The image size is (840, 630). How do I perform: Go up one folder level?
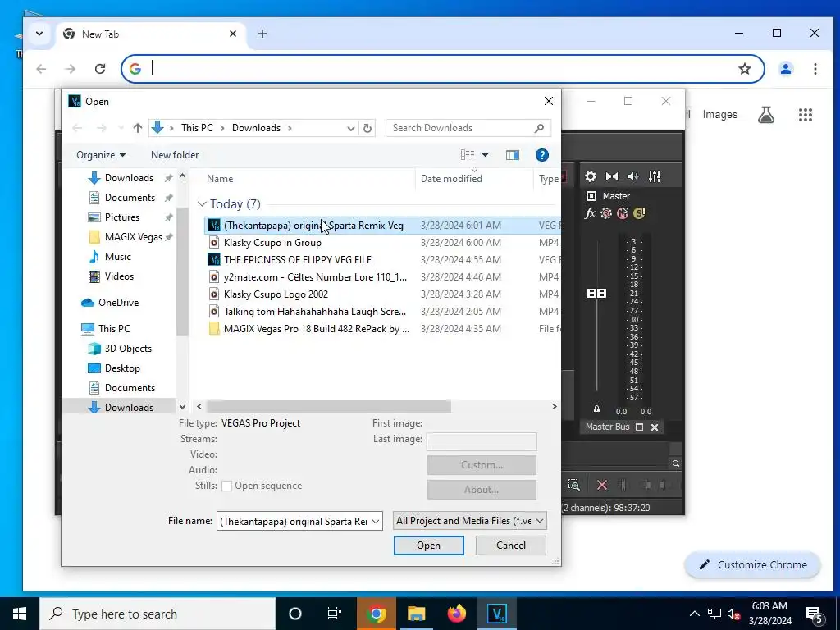pyautogui.click(x=138, y=128)
